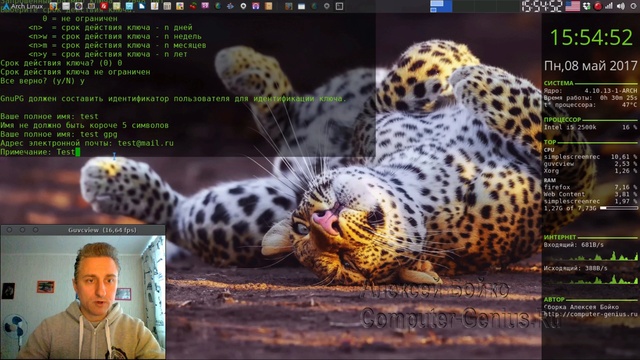Click the 'Web Content' RAM entry
The width and height of the screenshot is (640, 360).
point(564,194)
